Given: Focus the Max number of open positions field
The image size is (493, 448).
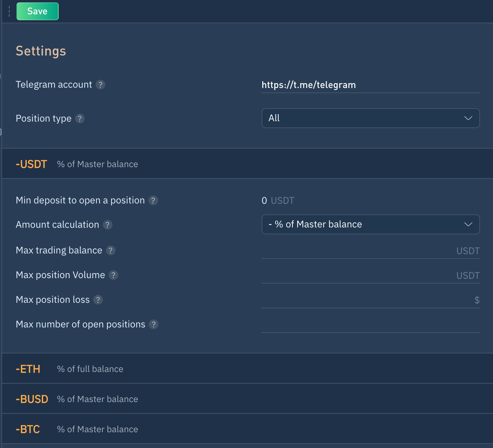Looking at the screenshot, I should (x=370, y=325).
